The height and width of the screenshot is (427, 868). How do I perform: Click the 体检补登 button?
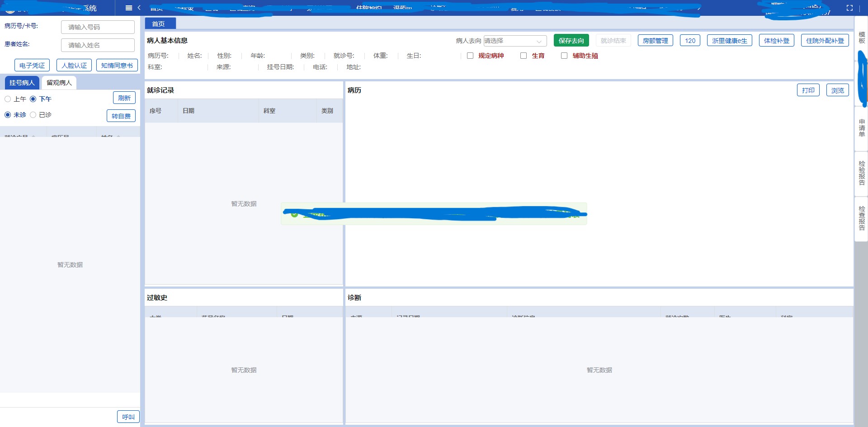(777, 41)
